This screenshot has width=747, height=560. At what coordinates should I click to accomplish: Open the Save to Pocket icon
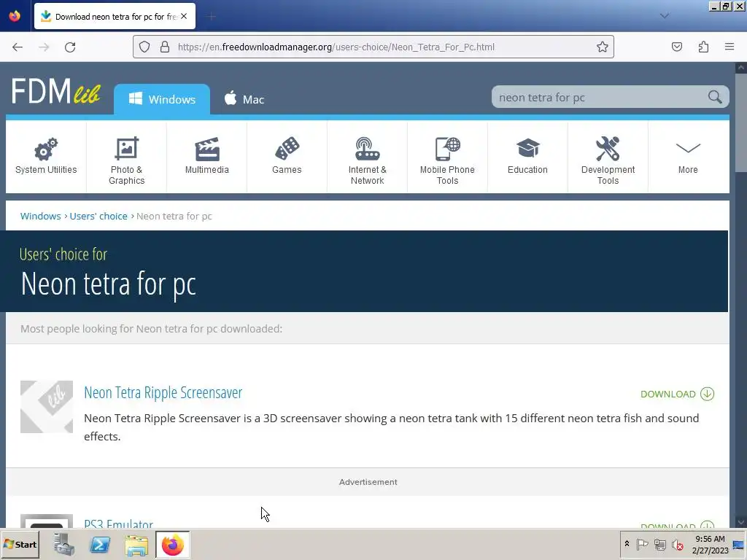pyautogui.click(x=677, y=47)
